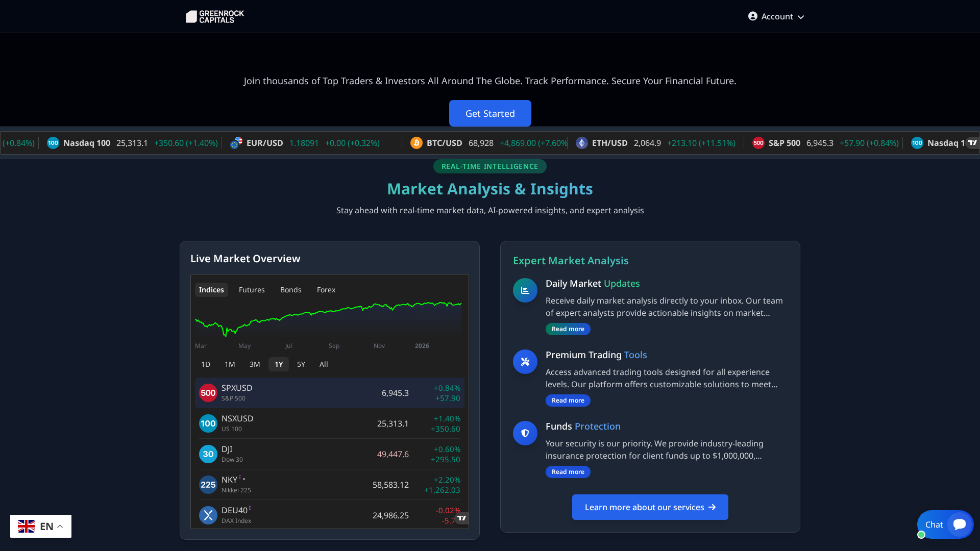Click the Bitcoin icon in the ticker
Viewport: 980px width, 551px height.
tap(416, 143)
